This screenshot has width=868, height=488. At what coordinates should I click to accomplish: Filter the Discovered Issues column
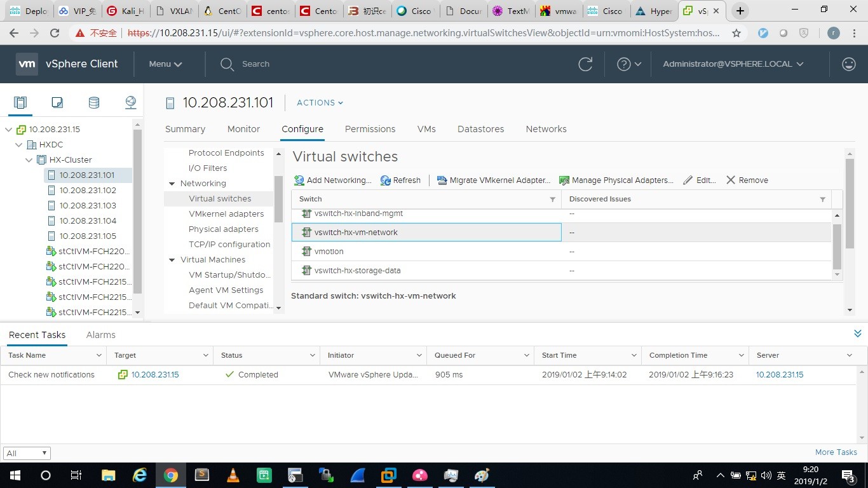pos(822,200)
